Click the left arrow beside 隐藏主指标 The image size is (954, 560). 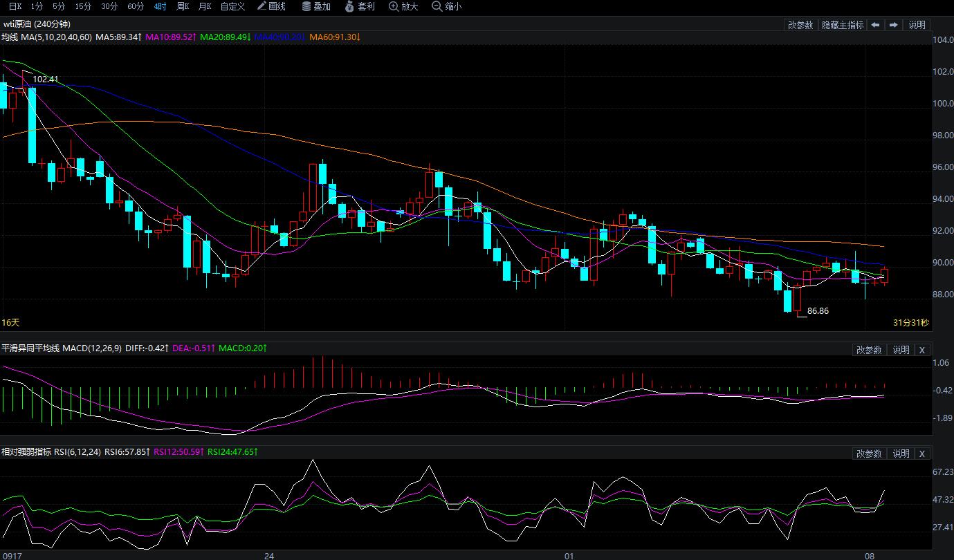point(875,25)
